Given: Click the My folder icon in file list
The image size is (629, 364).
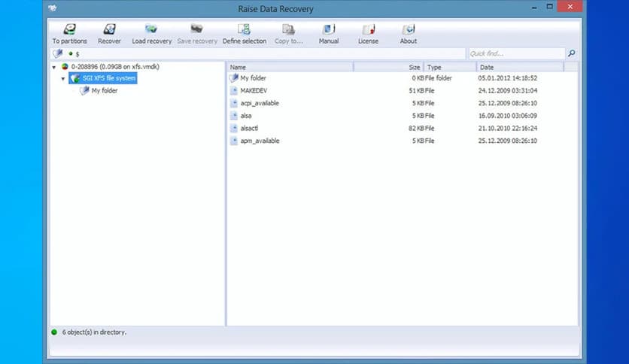Looking at the screenshot, I should coord(234,77).
